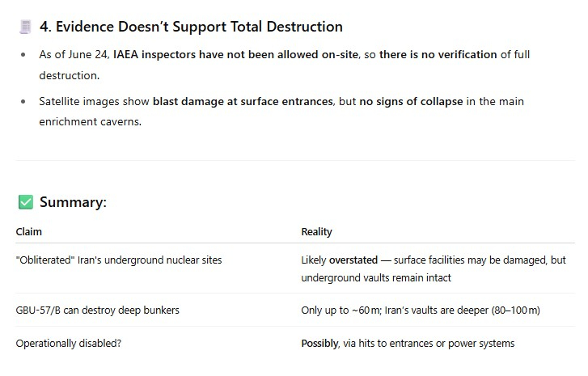Viewport: 588px width, 376px height.
Task: Click the second bullet point marker
Action: coord(23,102)
